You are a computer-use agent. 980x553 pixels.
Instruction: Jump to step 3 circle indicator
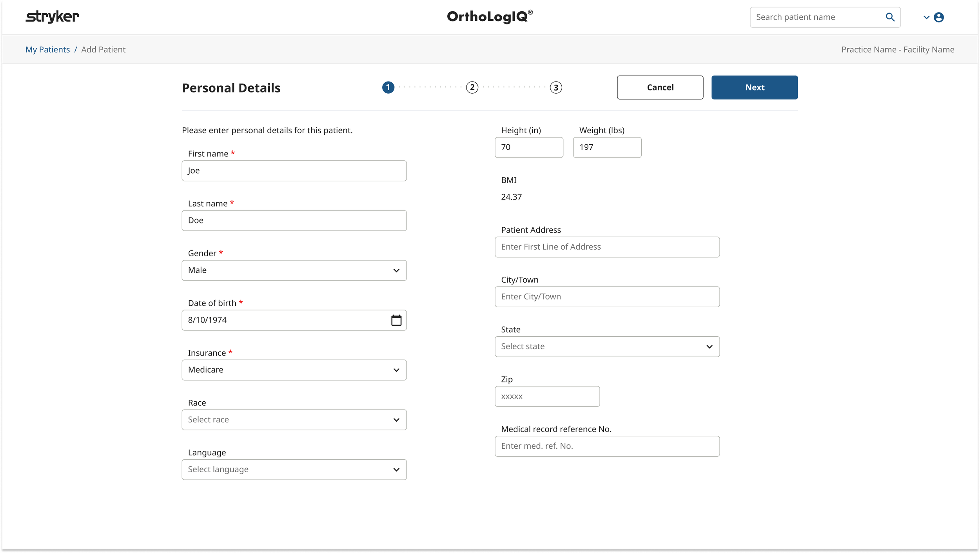[x=555, y=87]
